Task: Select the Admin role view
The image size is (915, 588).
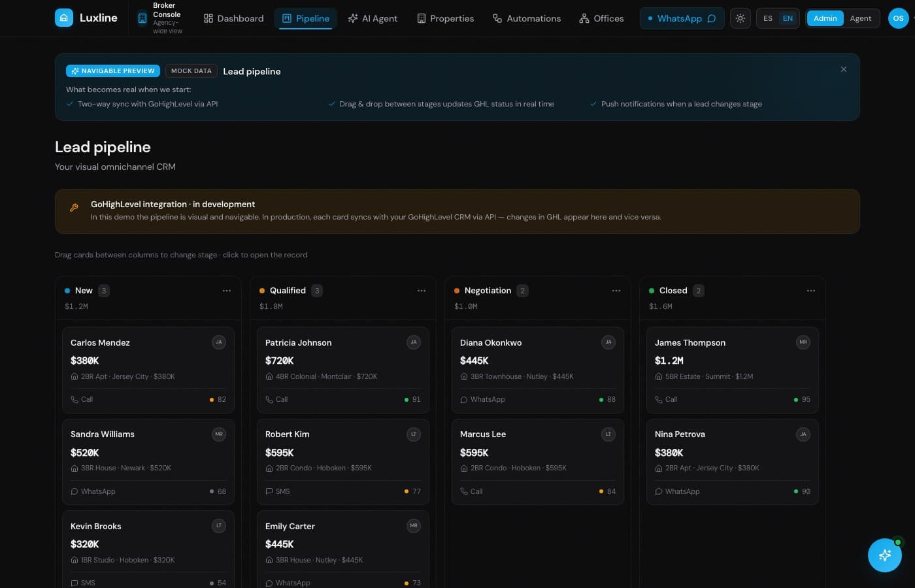Action: click(825, 18)
